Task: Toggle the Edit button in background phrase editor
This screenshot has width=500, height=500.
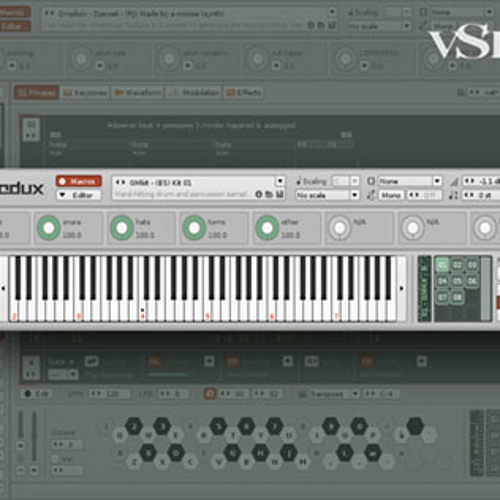Action: [37, 394]
